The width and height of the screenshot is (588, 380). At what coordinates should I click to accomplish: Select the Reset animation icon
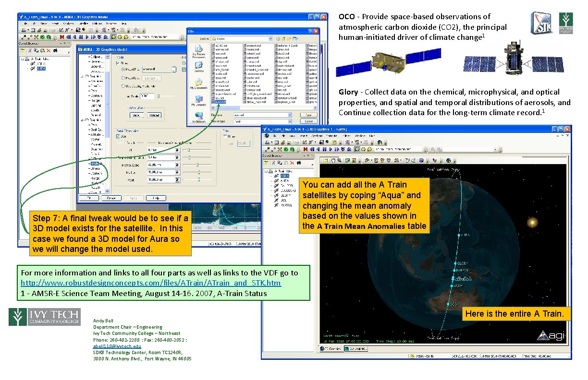tap(62, 37)
